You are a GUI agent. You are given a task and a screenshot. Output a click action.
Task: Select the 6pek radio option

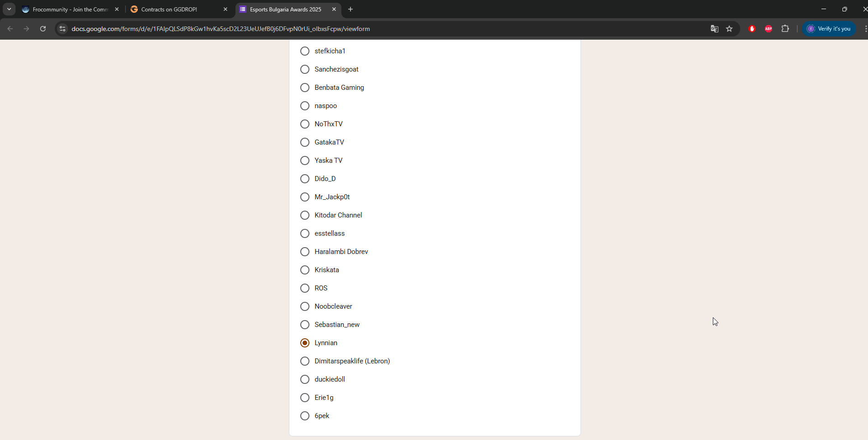[305, 416]
